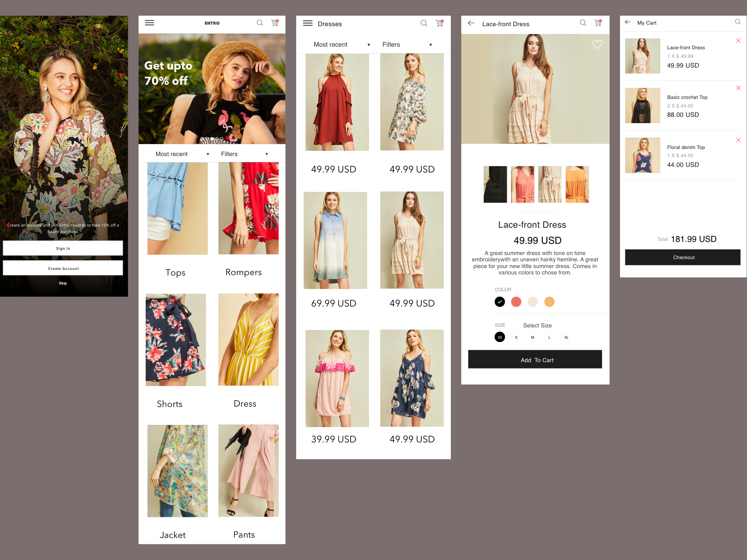Open the hamburger menu on ENTRO home screen
This screenshot has width=747, height=560.
point(149,23)
